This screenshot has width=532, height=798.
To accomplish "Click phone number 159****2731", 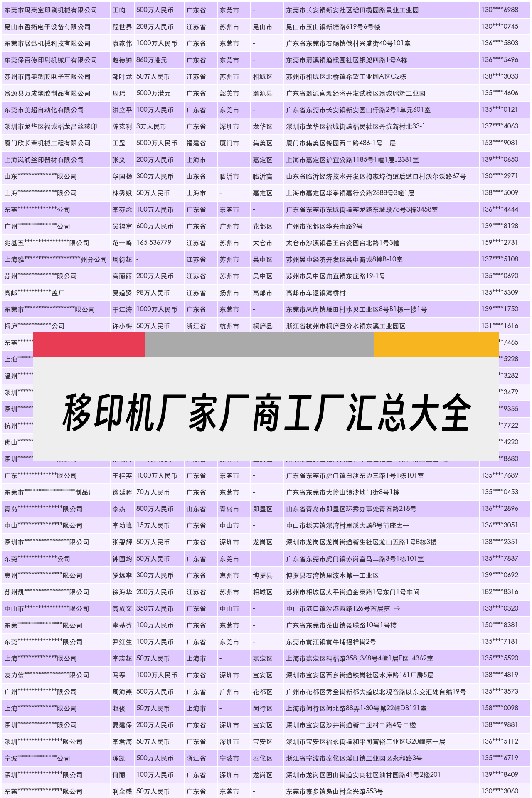I will pos(500,243).
